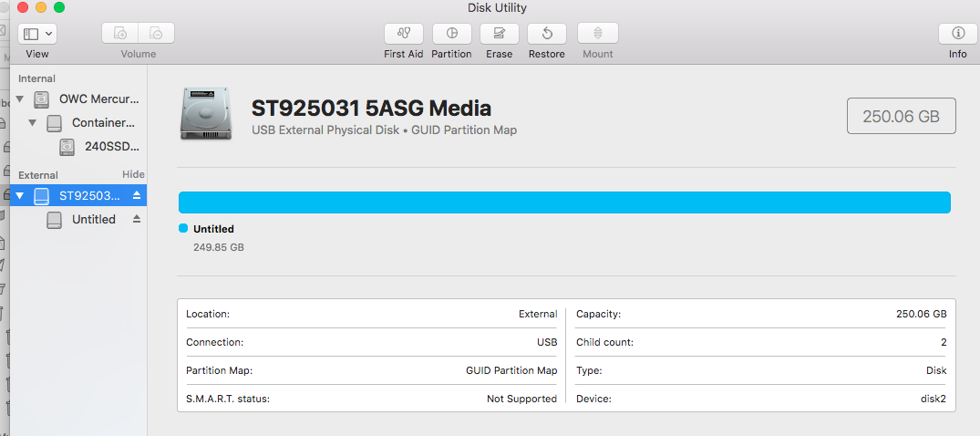Click the Location: label
The image size is (980, 436).
tap(208, 314)
